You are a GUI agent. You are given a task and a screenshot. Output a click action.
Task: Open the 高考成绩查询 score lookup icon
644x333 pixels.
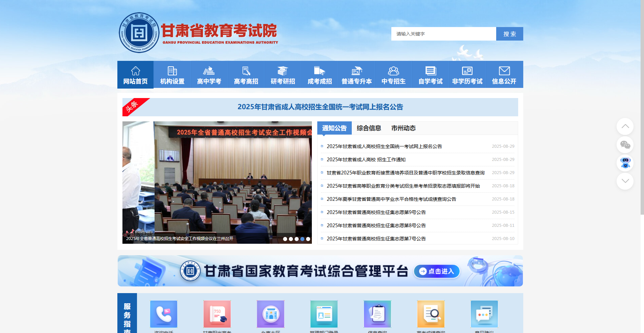tap(431, 314)
